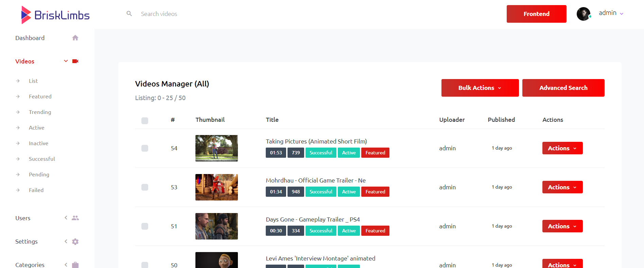Check the box for video 50
This screenshot has height=268, width=644.
coord(145,265)
